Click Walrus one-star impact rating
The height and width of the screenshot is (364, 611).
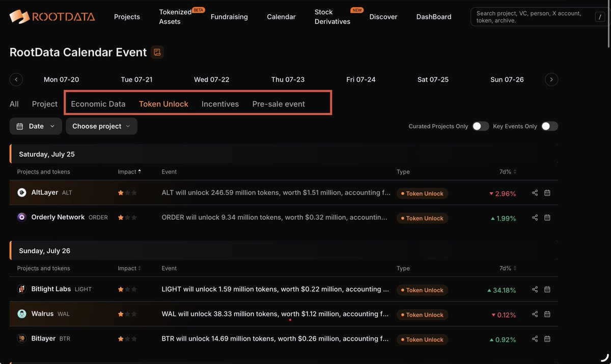[127, 314]
